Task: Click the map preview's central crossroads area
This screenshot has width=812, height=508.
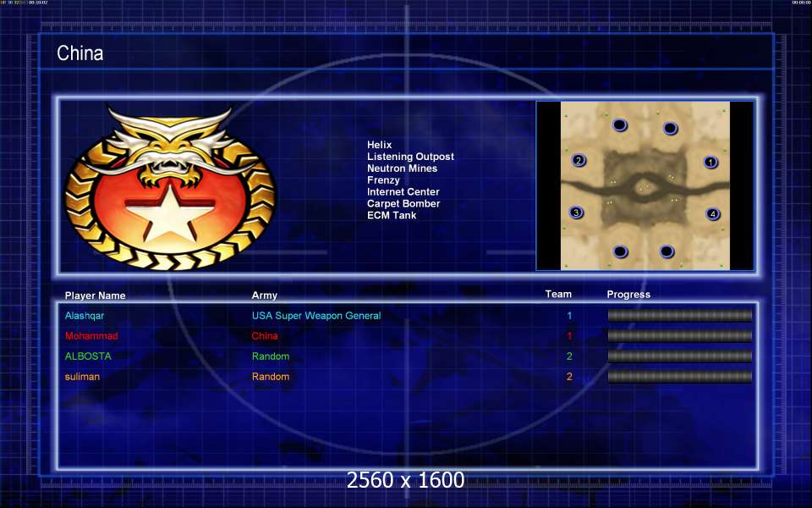Action: coord(645,189)
